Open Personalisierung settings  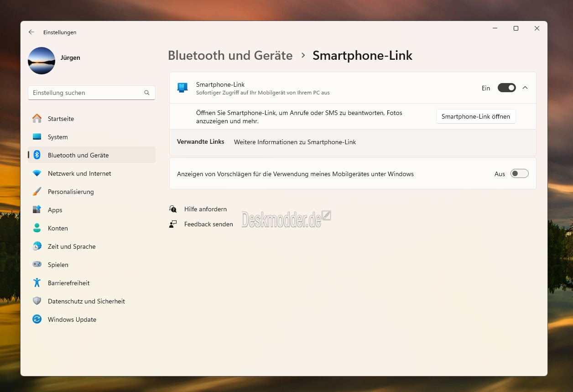92,192
